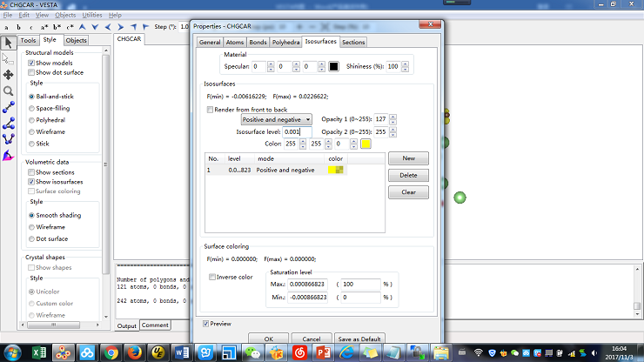Switch to the Polyhedra tab
644x362 pixels.
pos(286,42)
